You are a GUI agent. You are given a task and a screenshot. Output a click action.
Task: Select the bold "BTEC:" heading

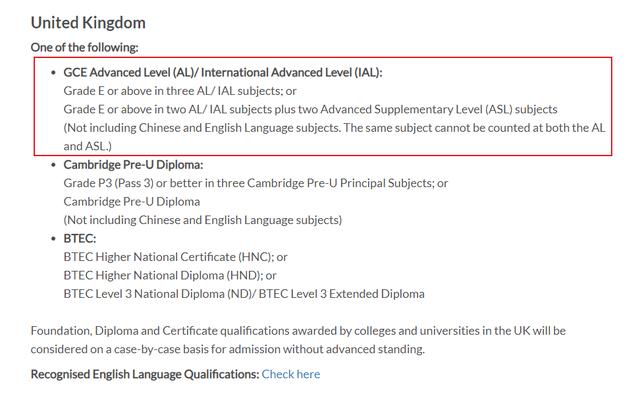pyautogui.click(x=80, y=238)
